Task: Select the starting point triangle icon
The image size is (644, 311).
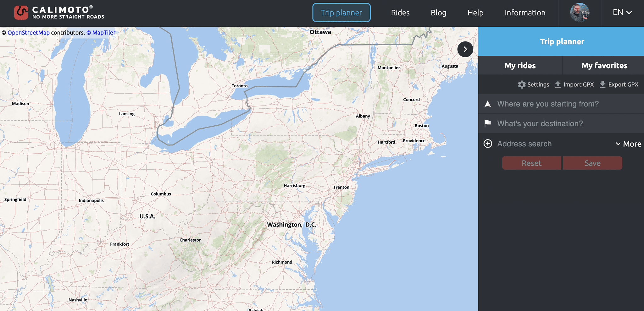Action: [x=488, y=104]
